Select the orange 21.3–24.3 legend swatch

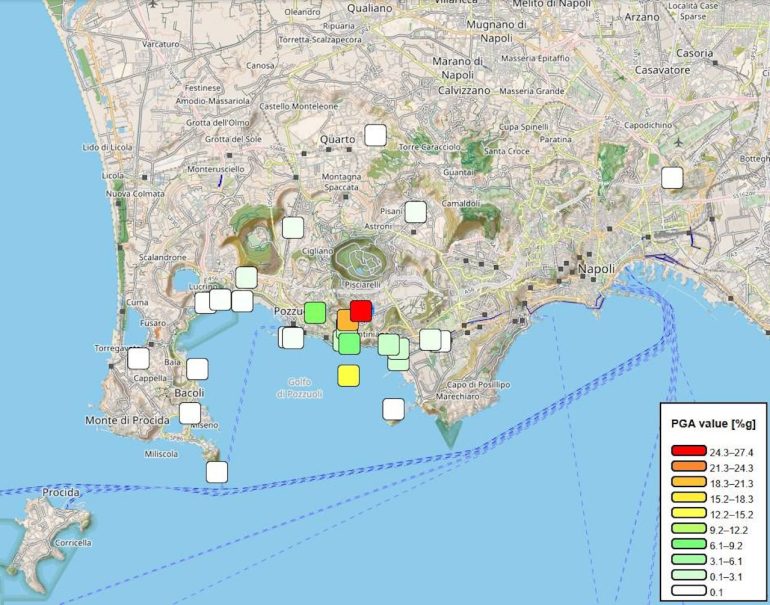click(x=688, y=468)
